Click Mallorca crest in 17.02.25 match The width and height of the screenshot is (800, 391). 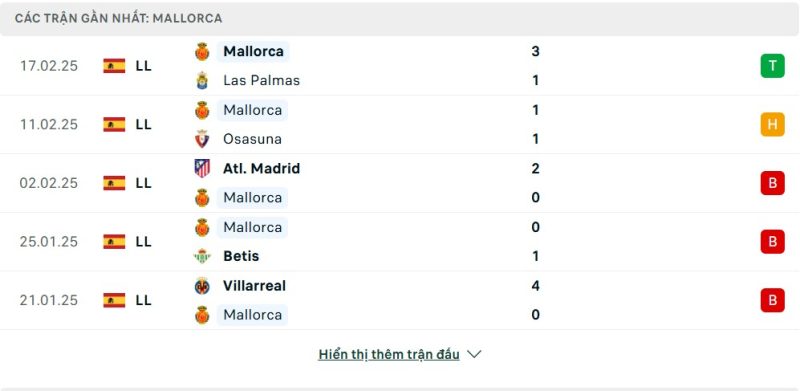tap(202, 52)
